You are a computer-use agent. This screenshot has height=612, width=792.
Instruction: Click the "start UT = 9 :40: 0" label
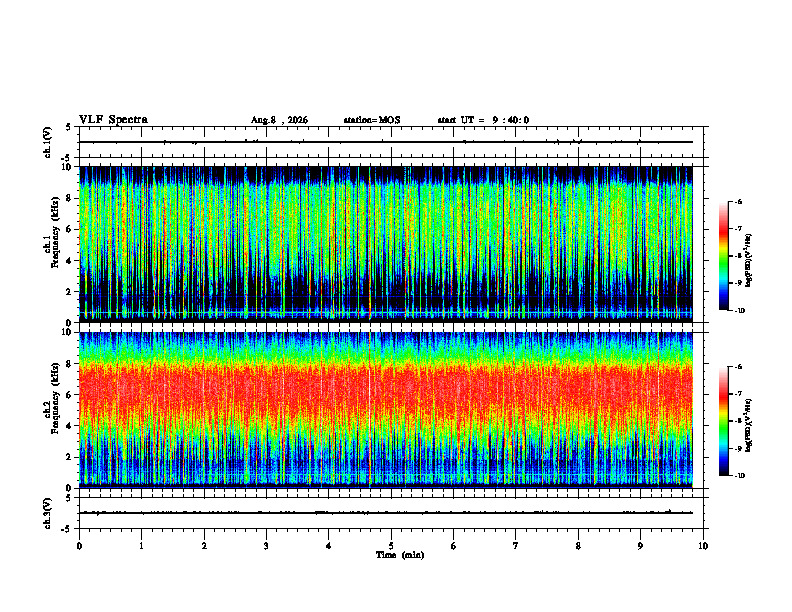pyautogui.click(x=483, y=120)
